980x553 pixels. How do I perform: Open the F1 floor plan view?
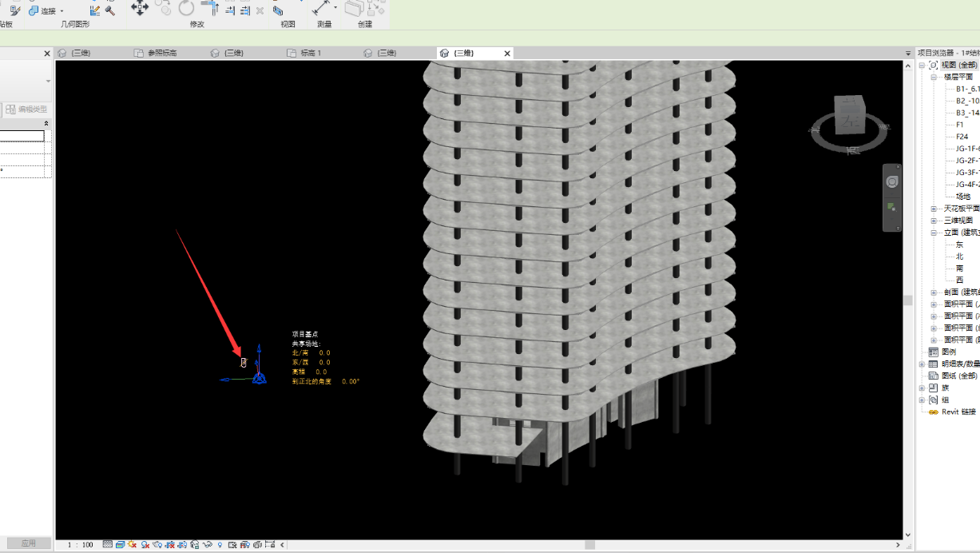pyautogui.click(x=959, y=125)
